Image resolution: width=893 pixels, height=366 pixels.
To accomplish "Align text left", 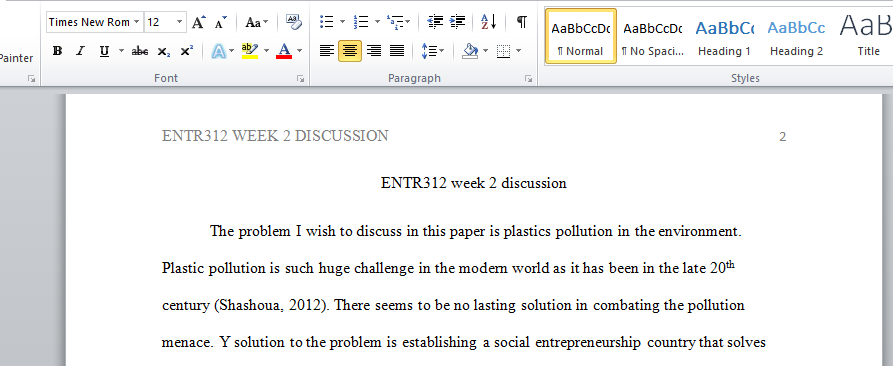I will tap(326, 51).
